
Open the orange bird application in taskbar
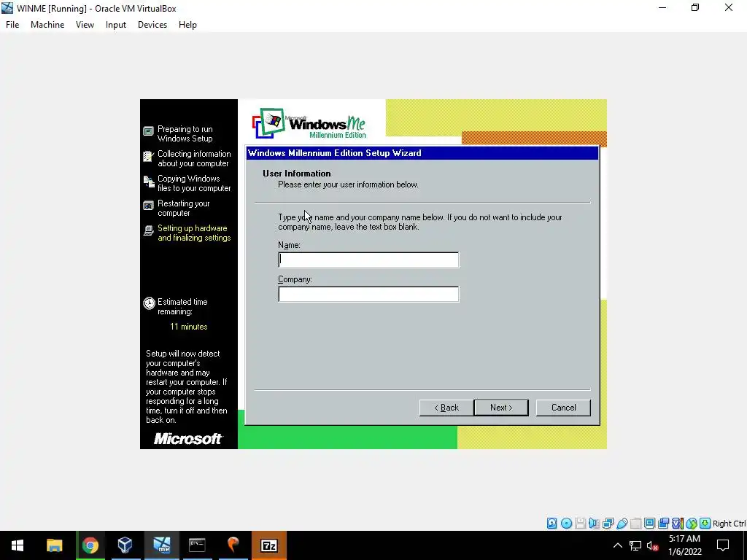point(233,545)
